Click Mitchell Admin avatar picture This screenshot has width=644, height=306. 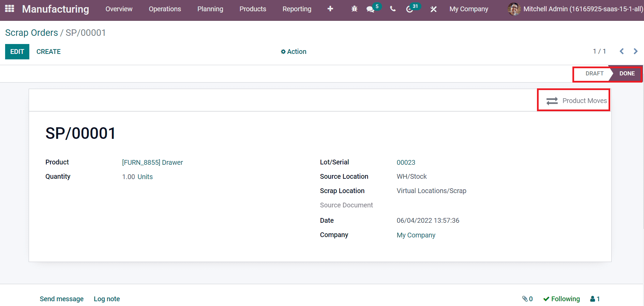point(514,9)
